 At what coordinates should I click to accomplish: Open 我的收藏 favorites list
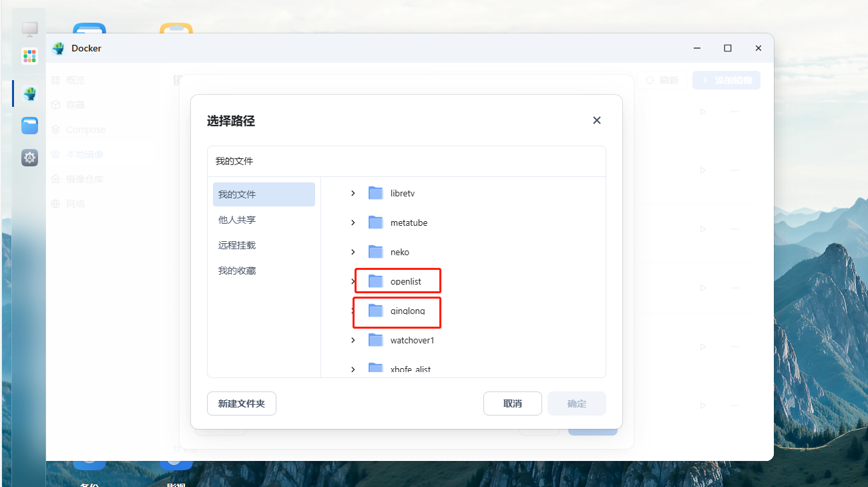tap(237, 271)
